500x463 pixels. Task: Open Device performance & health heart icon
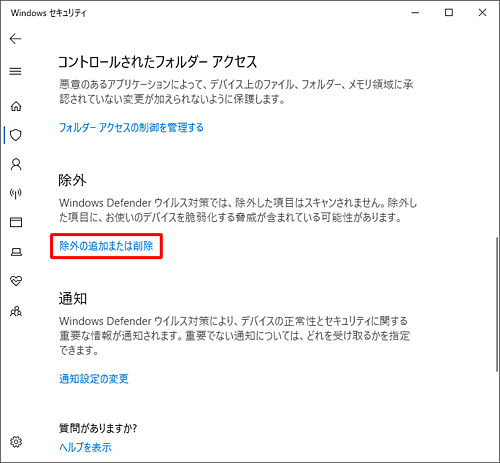(x=16, y=281)
